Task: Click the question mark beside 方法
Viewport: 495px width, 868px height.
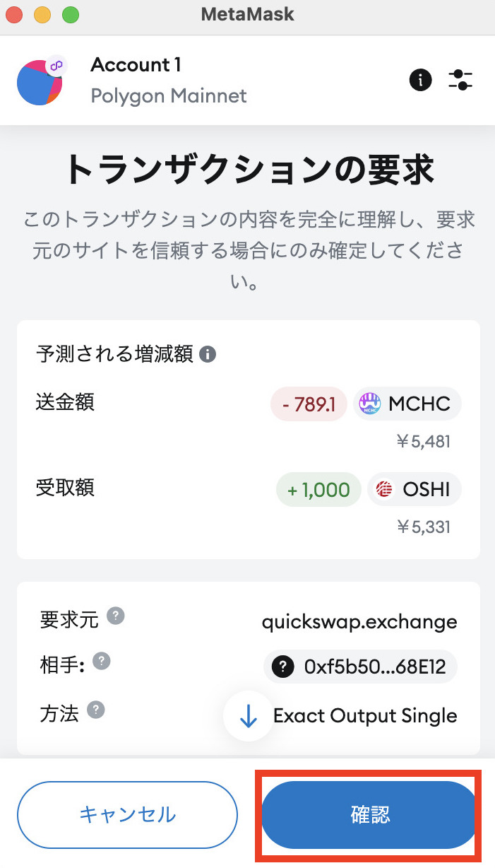Action: coord(95,709)
